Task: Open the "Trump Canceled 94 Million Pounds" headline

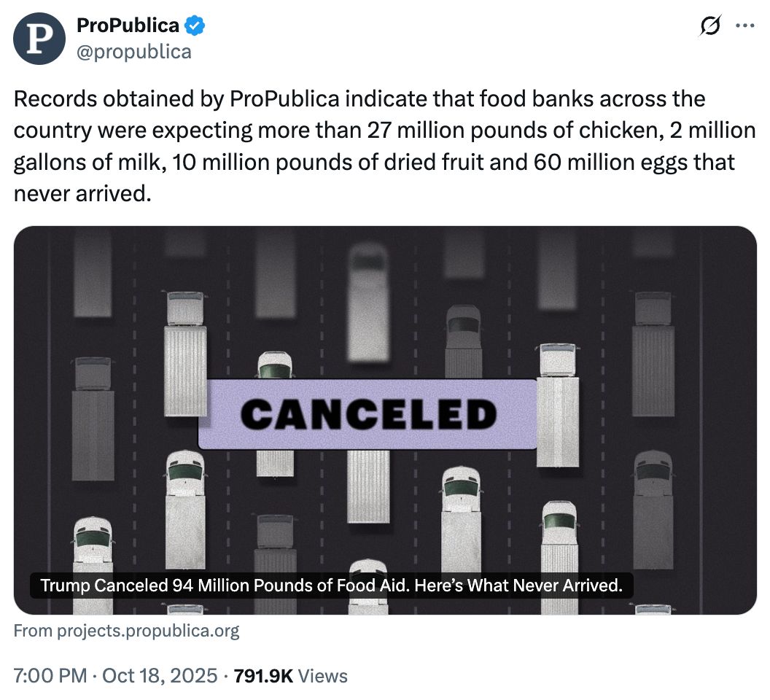Action: point(332,585)
